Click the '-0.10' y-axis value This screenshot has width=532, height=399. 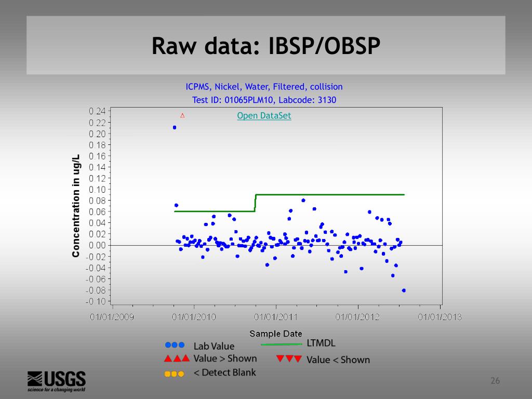click(96, 301)
